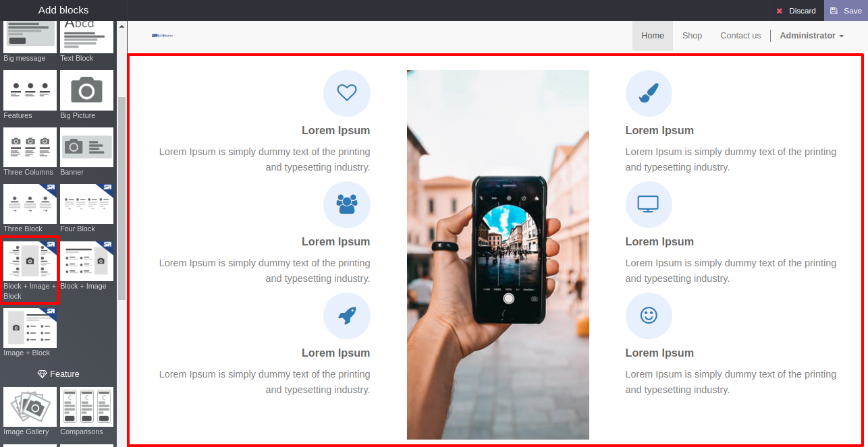
Task: Click the paragraph text under smiley section
Action: [731, 382]
